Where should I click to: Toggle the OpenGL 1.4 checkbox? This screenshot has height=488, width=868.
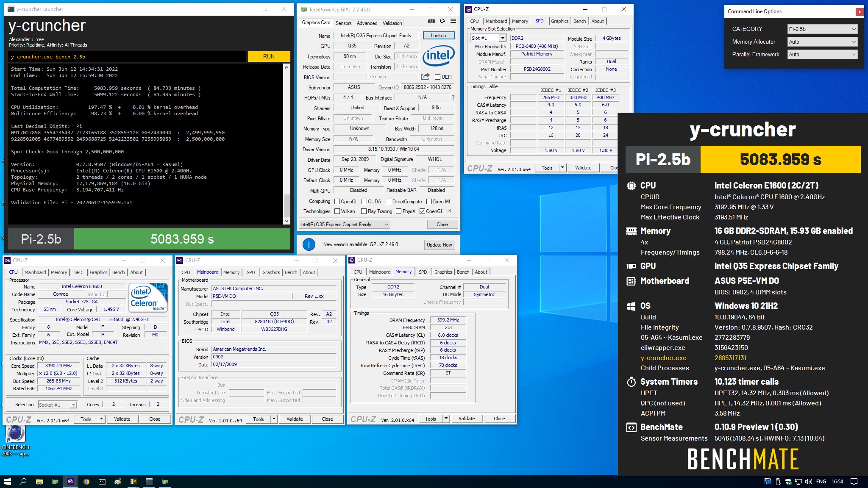(x=422, y=211)
